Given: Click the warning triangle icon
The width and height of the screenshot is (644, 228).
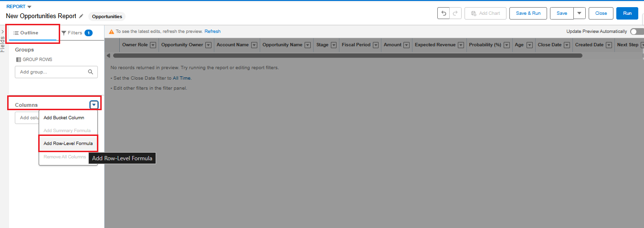Looking at the screenshot, I should [x=111, y=31].
